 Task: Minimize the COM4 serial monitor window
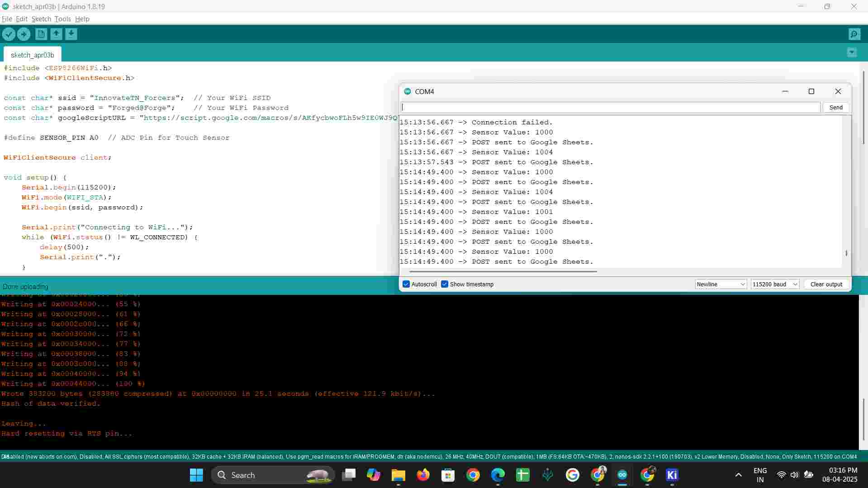[x=785, y=91]
